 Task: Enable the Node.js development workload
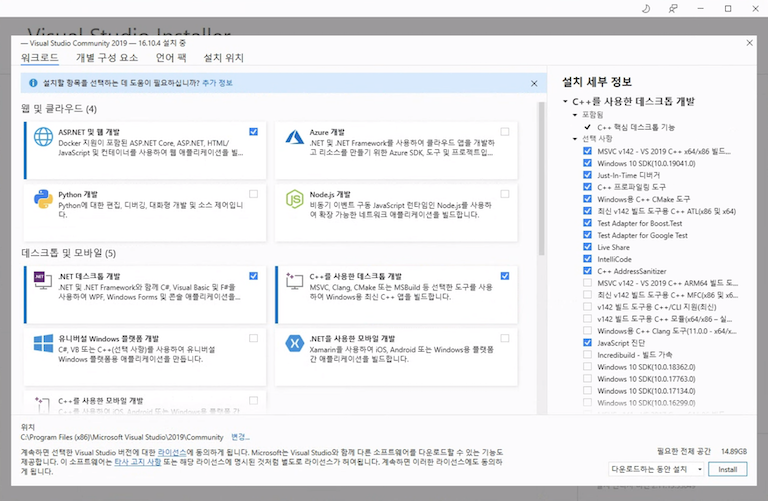[504, 194]
